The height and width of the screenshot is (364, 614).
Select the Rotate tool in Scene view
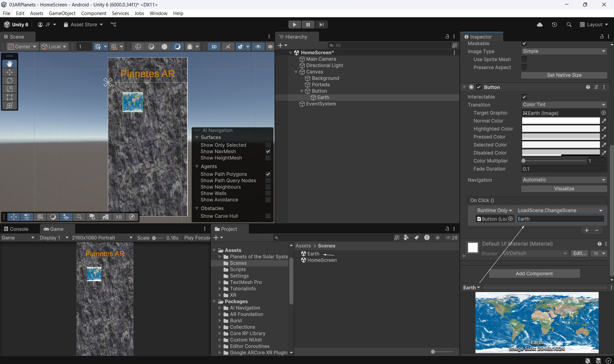(10, 81)
